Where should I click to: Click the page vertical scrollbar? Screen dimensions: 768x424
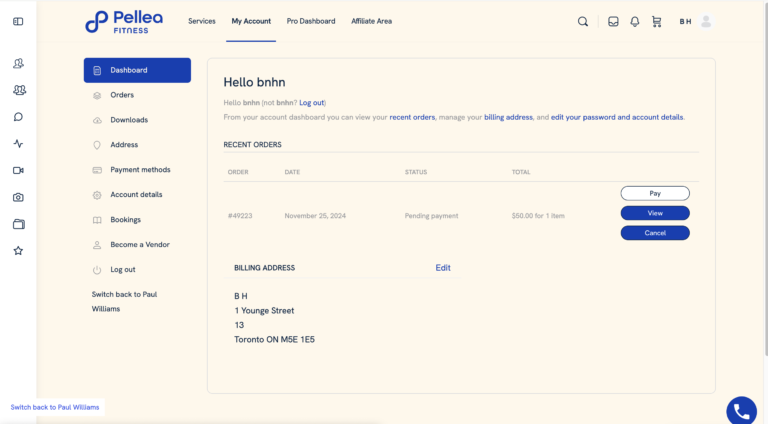point(766,179)
